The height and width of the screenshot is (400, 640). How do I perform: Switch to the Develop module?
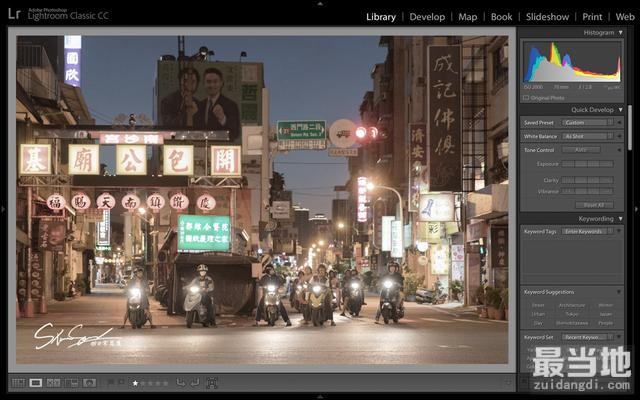427,17
